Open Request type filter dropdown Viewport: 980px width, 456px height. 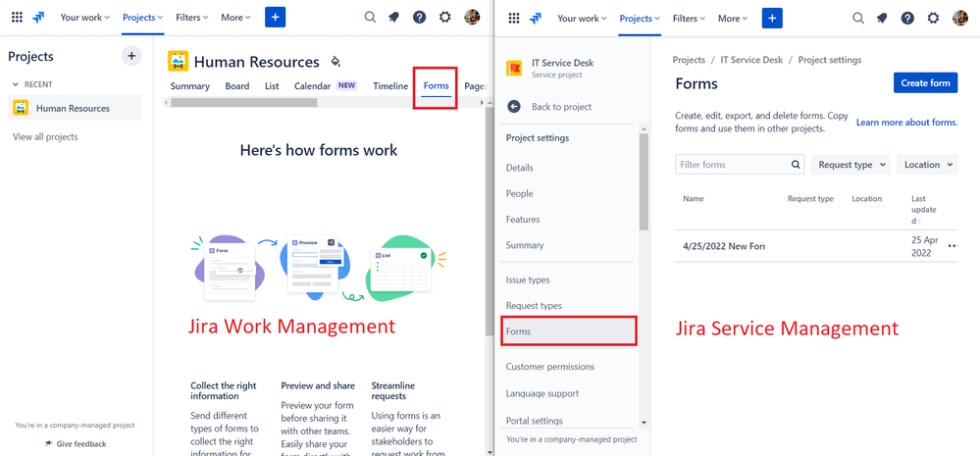pos(851,165)
